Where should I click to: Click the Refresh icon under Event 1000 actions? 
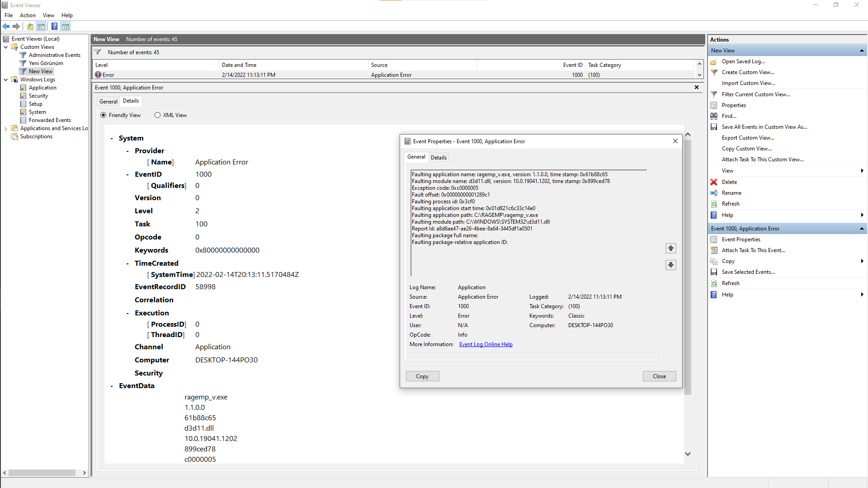pyautogui.click(x=714, y=283)
